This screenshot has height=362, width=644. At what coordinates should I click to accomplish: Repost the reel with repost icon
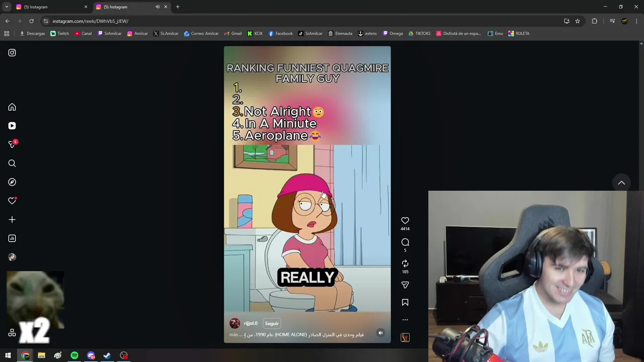point(405,263)
